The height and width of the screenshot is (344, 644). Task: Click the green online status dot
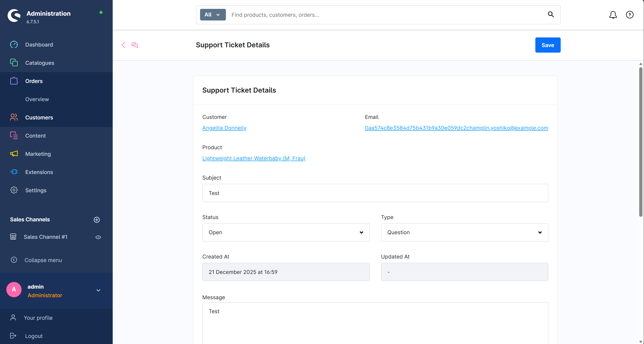coord(101,12)
